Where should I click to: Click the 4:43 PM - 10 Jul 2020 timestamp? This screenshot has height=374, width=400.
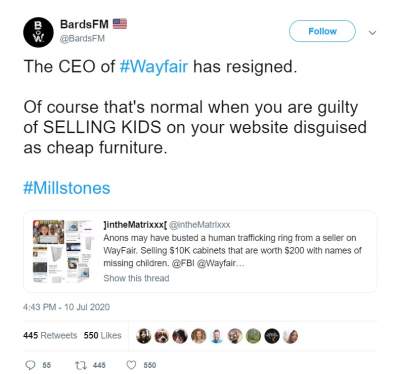pyautogui.click(x=66, y=307)
